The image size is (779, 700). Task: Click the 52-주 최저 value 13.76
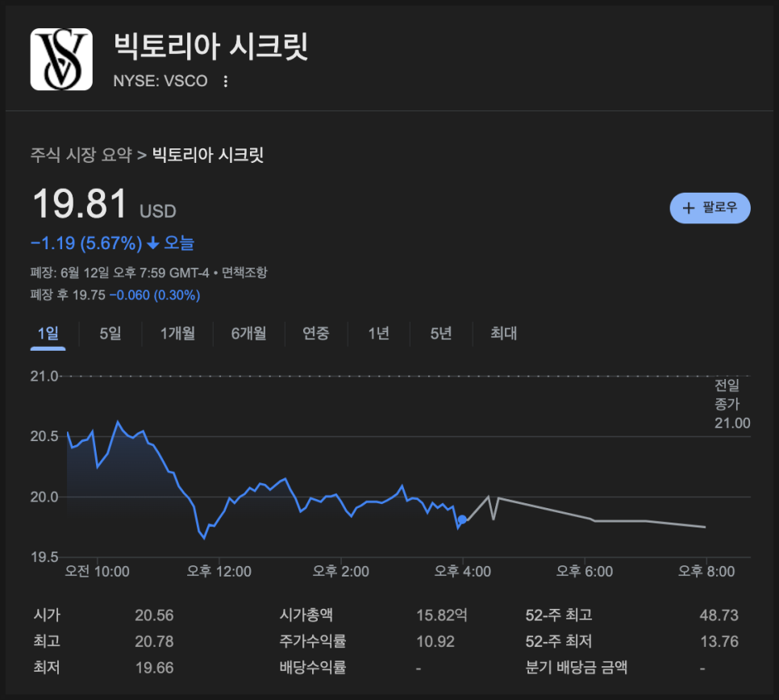(x=719, y=641)
